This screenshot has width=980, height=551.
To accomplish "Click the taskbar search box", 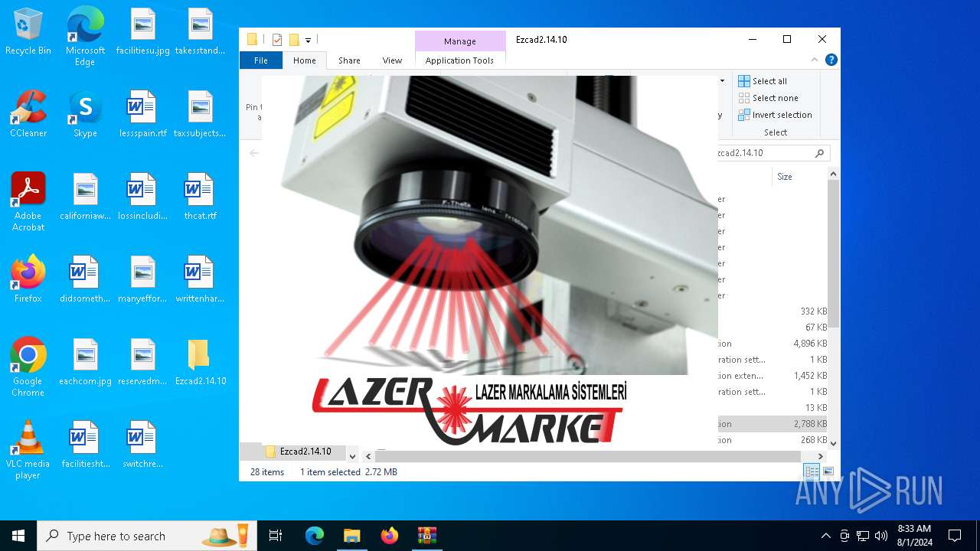I will (x=147, y=536).
